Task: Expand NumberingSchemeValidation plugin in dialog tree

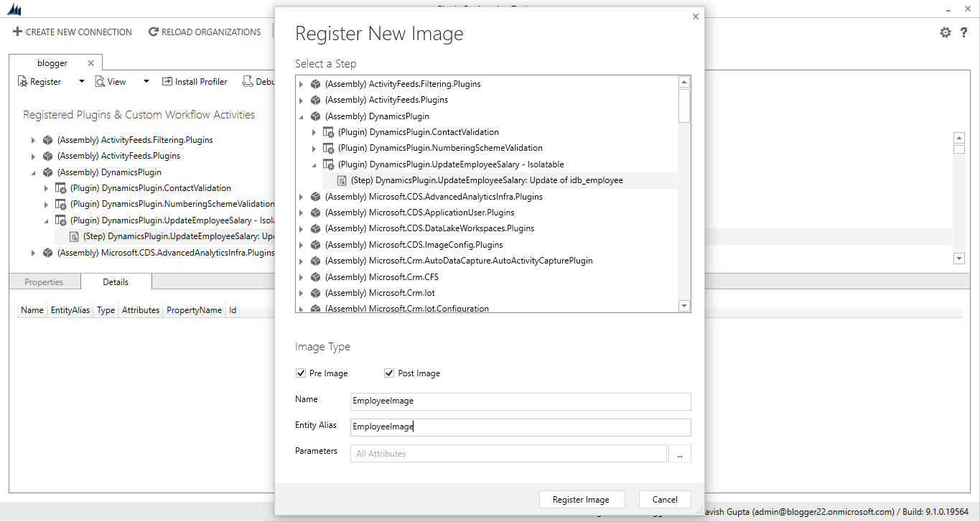Action: (x=314, y=148)
